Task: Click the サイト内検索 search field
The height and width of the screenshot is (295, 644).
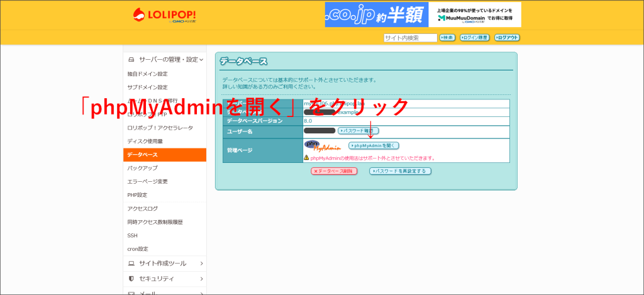Action: (x=410, y=38)
